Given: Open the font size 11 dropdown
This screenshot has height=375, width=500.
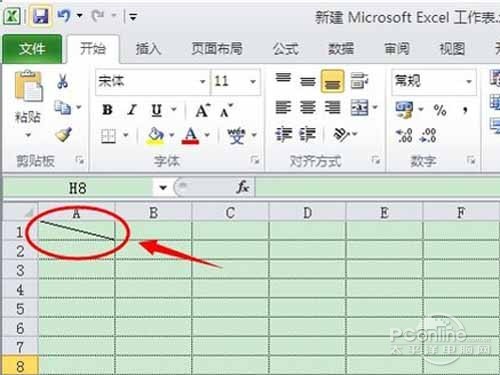Looking at the screenshot, I should tap(253, 82).
